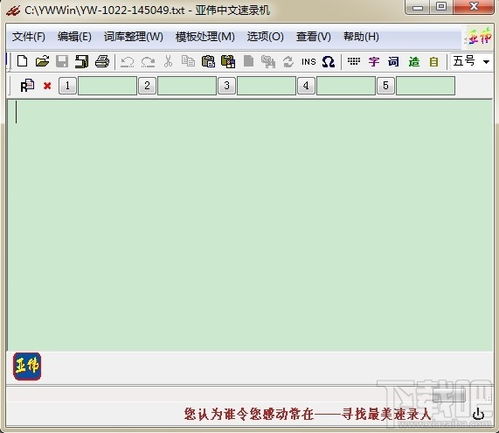The image size is (499, 433).
Task: Open the 编辑(E) menu
Action: point(74,37)
